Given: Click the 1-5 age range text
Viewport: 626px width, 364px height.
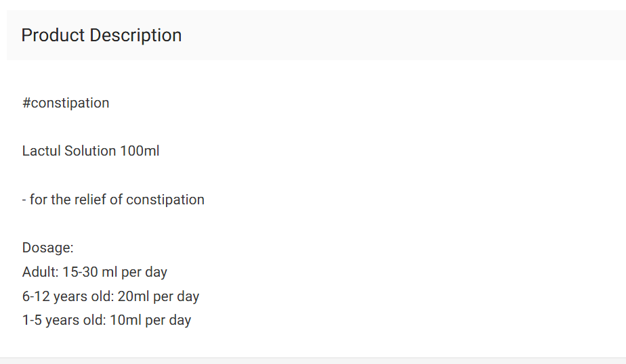Looking at the screenshot, I should pos(32,320).
